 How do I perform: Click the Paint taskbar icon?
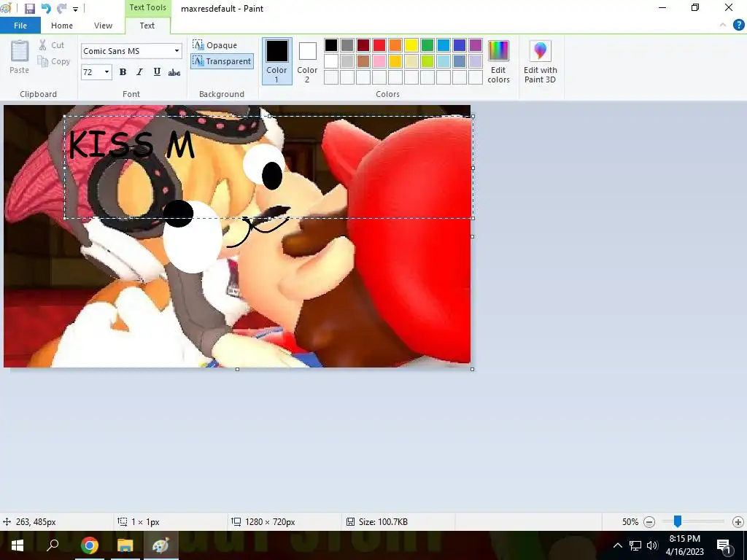(x=160, y=545)
